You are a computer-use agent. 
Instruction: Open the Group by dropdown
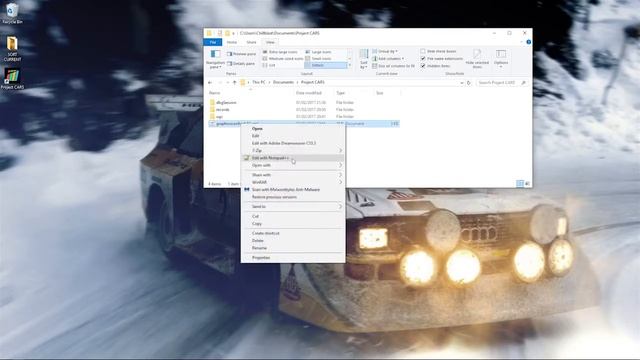point(385,51)
